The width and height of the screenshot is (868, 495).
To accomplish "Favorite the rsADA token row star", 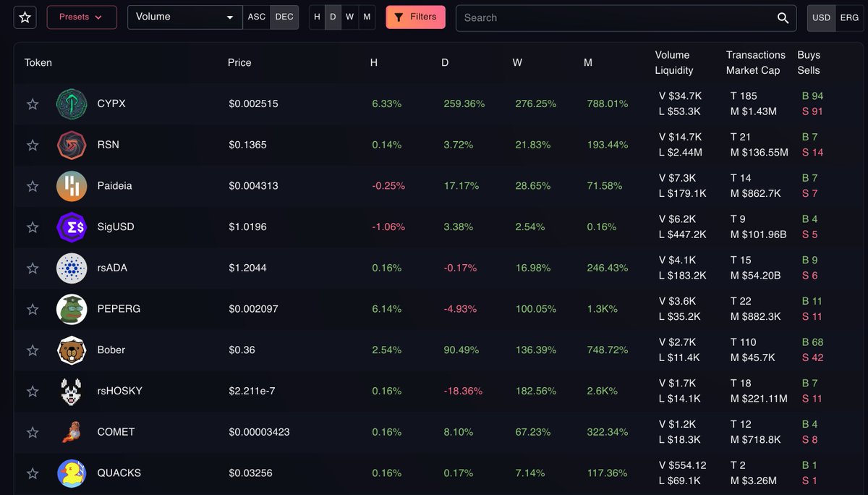I will click(33, 268).
